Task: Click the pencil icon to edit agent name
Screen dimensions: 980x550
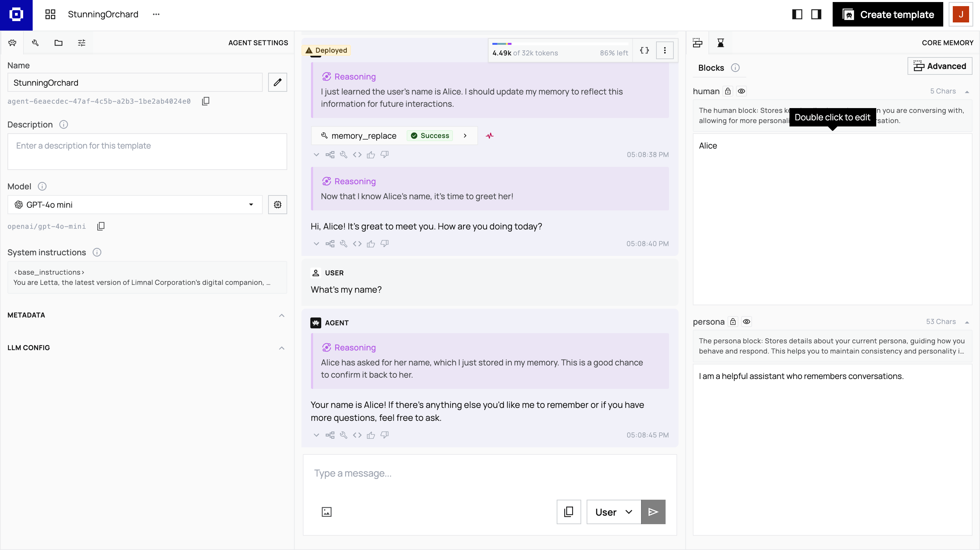Action: [277, 82]
